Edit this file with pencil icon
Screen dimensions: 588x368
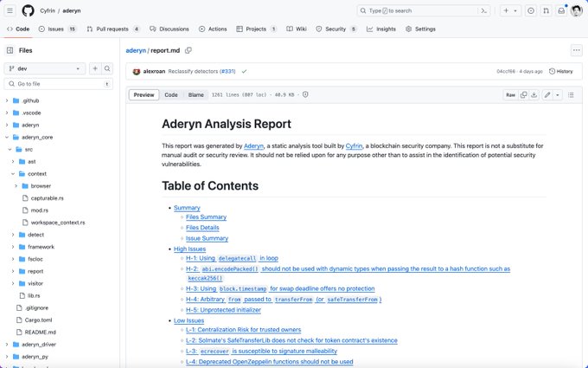[x=547, y=95]
